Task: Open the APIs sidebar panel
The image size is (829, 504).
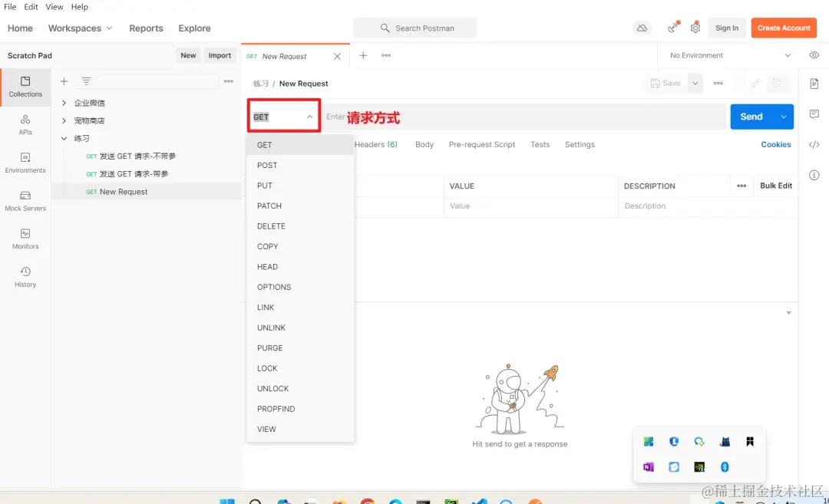Action: [x=25, y=125]
